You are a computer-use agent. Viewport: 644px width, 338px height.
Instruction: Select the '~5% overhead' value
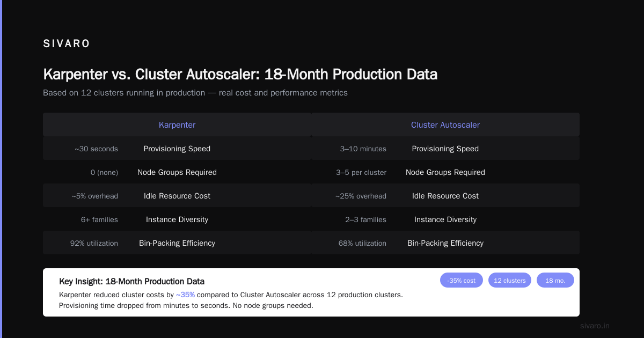click(x=95, y=196)
